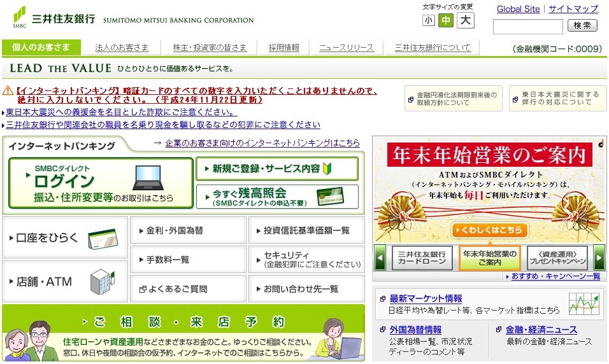Open the おすすめ・キャンペーン一覧 link
The image size is (609, 364).
tap(555, 276)
